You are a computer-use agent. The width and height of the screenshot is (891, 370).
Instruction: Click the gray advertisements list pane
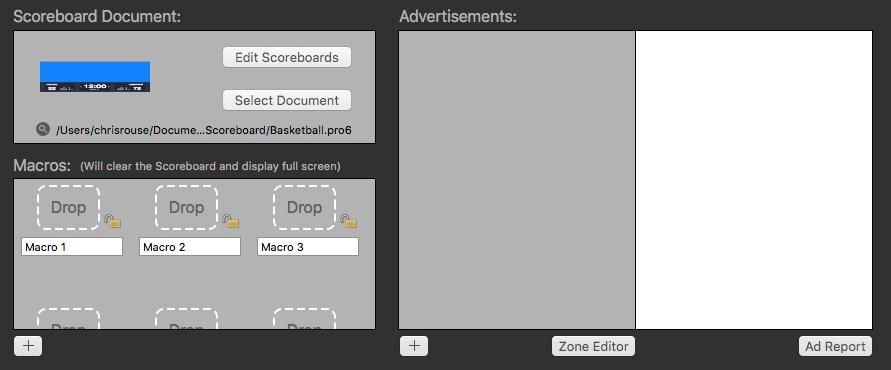[517, 180]
